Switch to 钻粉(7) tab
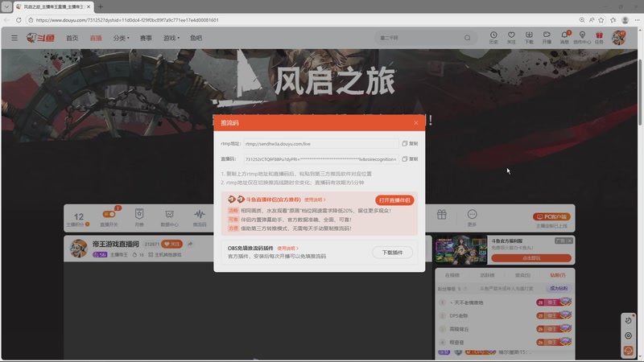The width and height of the screenshot is (644, 362). click(557, 275)
